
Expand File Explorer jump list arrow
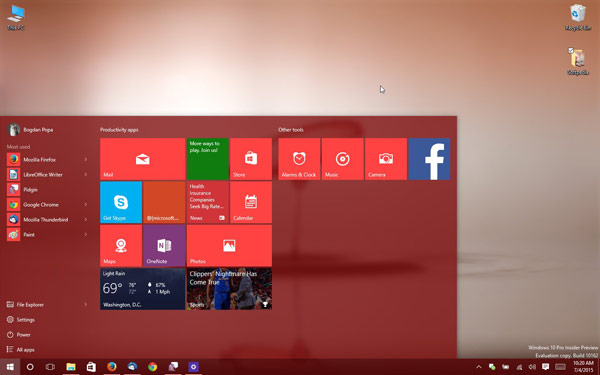(x=86, y=305)
